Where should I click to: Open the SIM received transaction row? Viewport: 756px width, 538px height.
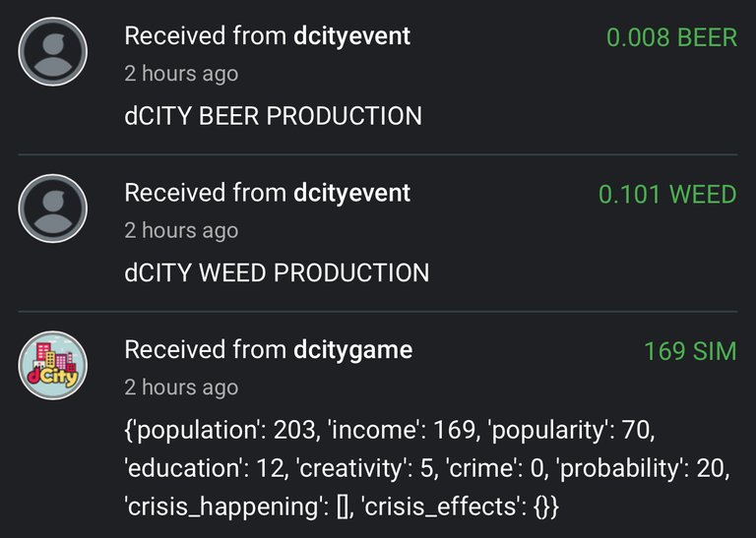378,425
